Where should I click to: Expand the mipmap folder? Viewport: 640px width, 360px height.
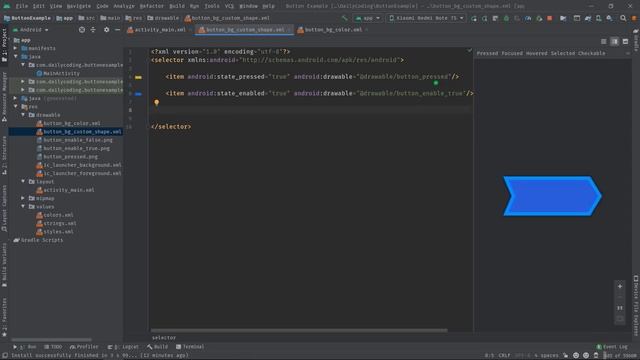point(23,198)
